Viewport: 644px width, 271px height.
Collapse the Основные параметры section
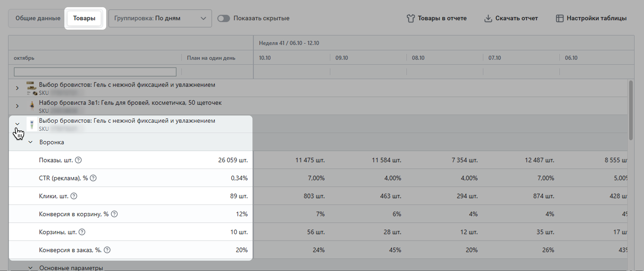[x=31, y=268]
